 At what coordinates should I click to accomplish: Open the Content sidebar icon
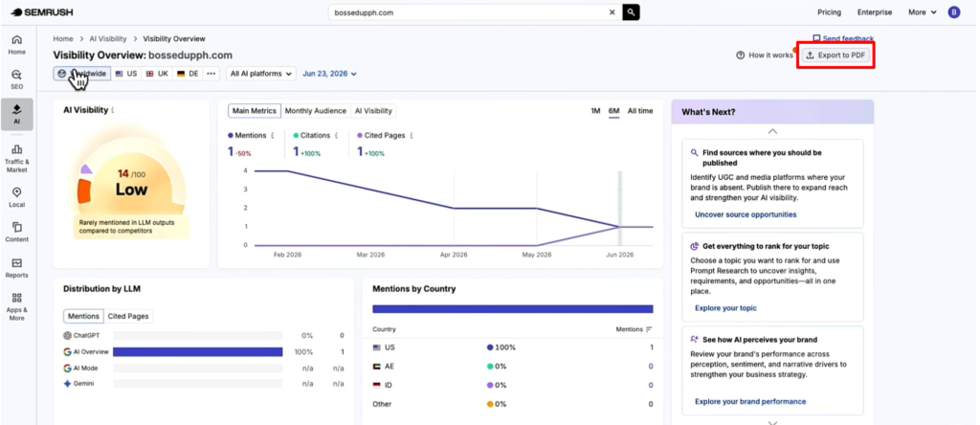[x=17, y=233]
